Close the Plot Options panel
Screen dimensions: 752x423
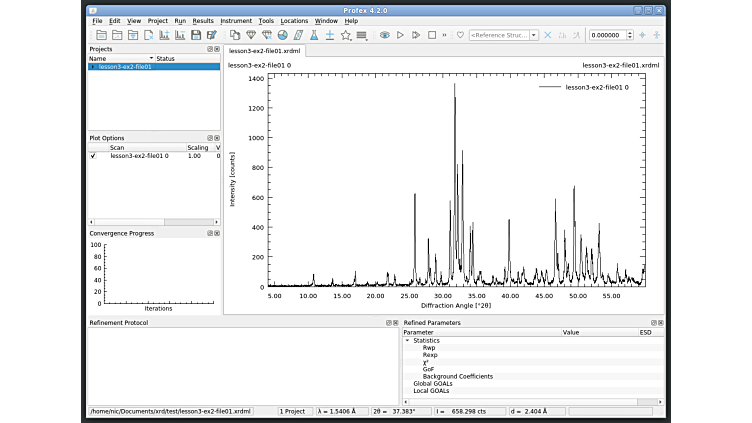[217, 138]
